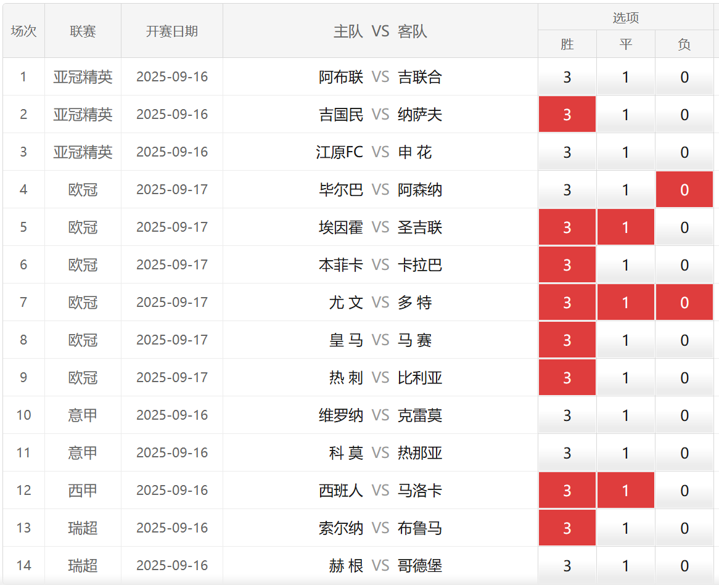This screenshot has width=719, height=588.
Task: Select draw (1) for 阿布联 vs 吉联合
Action: click(626, 77)
